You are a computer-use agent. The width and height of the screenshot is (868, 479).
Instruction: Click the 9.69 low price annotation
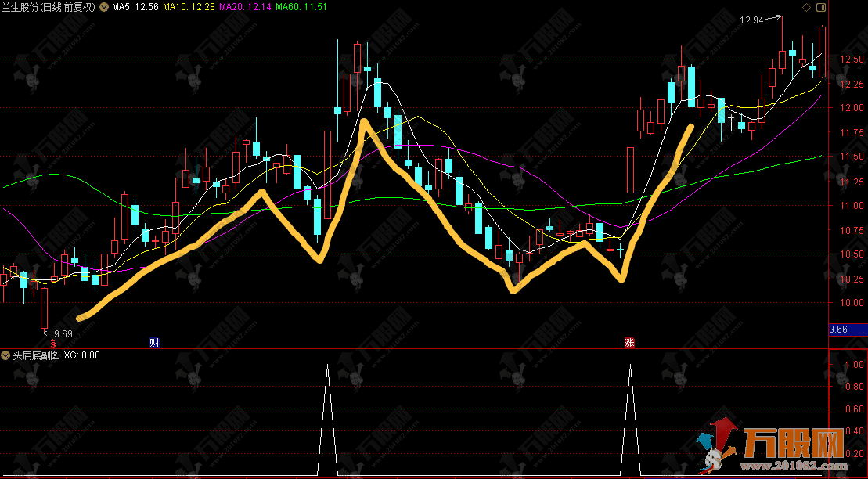point(59,333)
